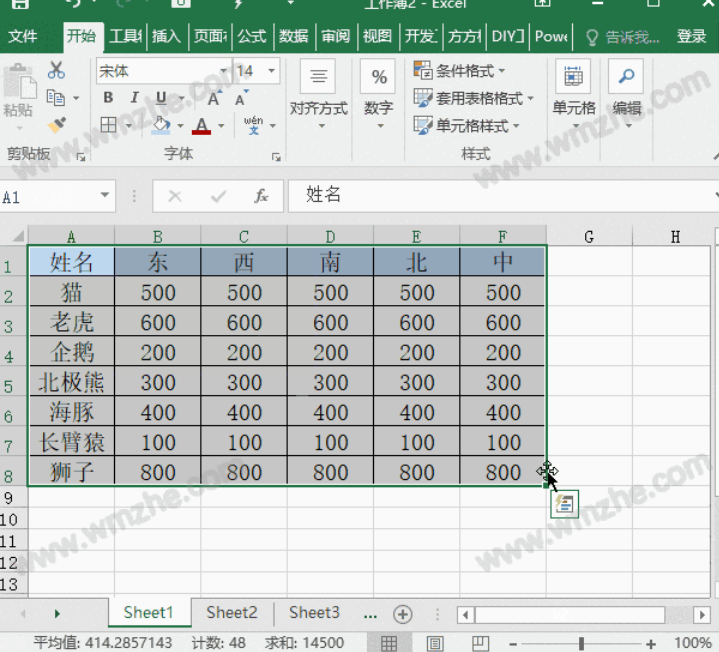Expand the font color arrow

point(221,126)
